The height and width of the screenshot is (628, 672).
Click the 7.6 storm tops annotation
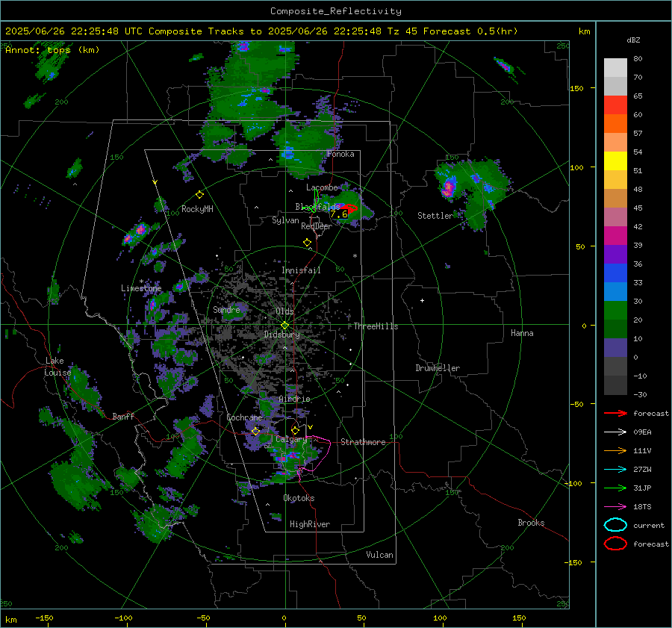pyautogui.click(x=338, y=214)
